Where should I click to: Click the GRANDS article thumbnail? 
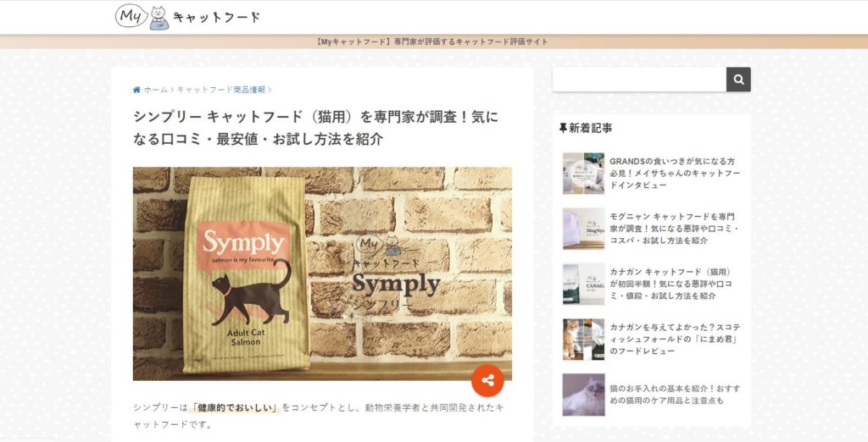[x=583, y=173]
